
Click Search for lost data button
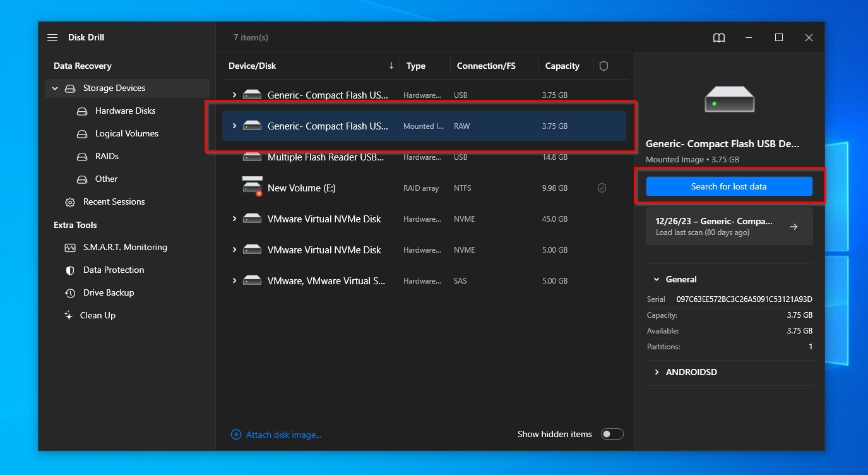(729, 186)
